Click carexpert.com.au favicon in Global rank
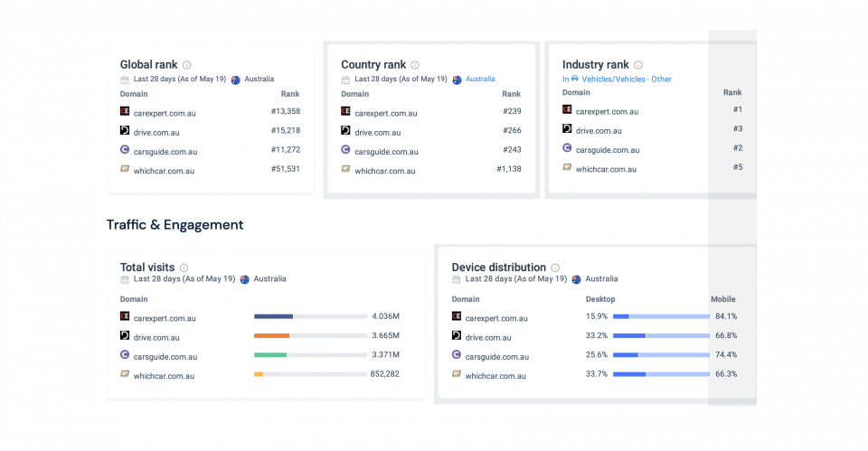The image size is (868, 451). pos(125,112)
